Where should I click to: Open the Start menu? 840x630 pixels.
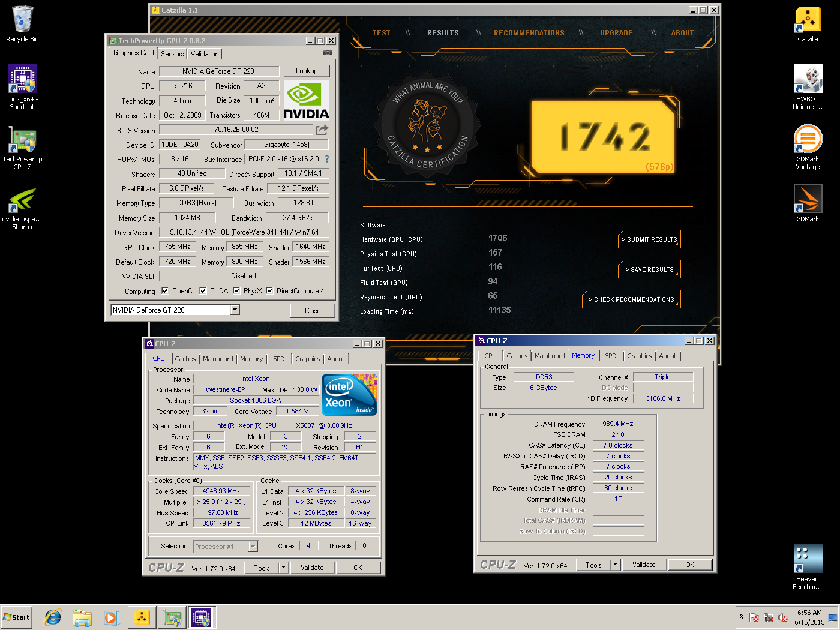coord(16,617)
